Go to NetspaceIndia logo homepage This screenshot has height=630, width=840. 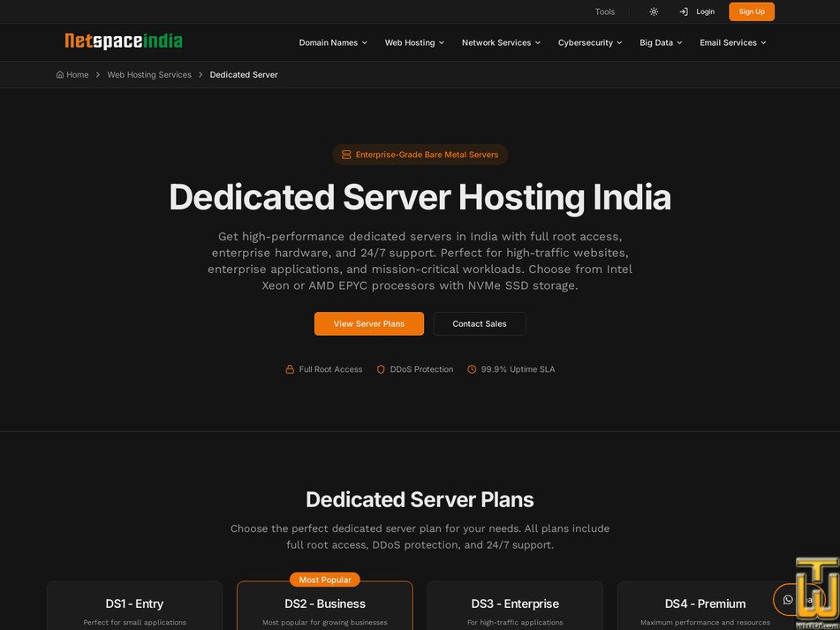coord(123,42)
